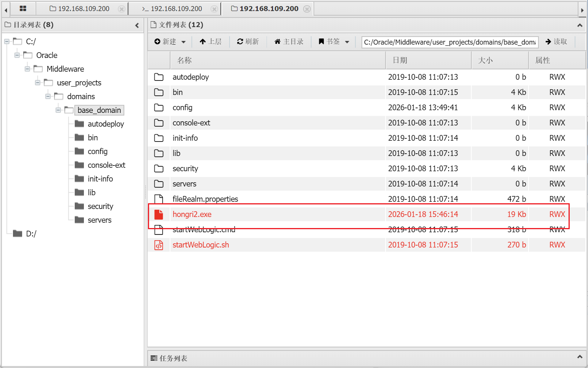588x368 pixels.
Task: Select console-ext folder in the tree
Action: pos(106,165)
